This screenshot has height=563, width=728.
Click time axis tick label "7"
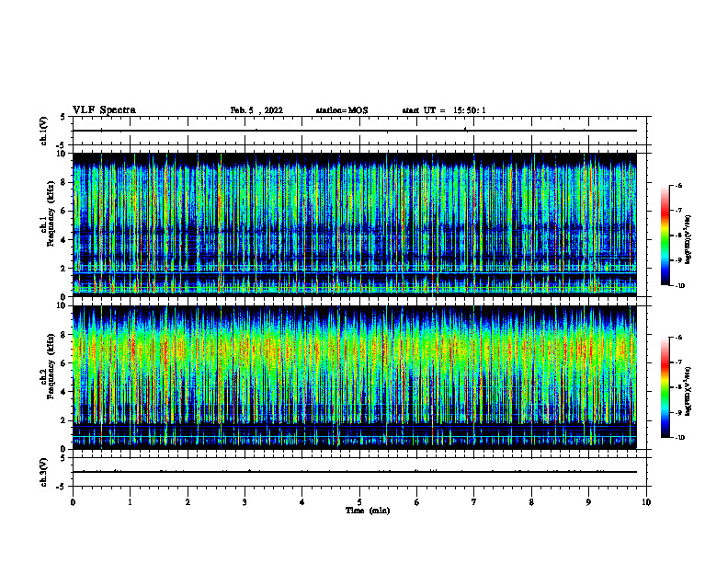(x=474, y=502)
